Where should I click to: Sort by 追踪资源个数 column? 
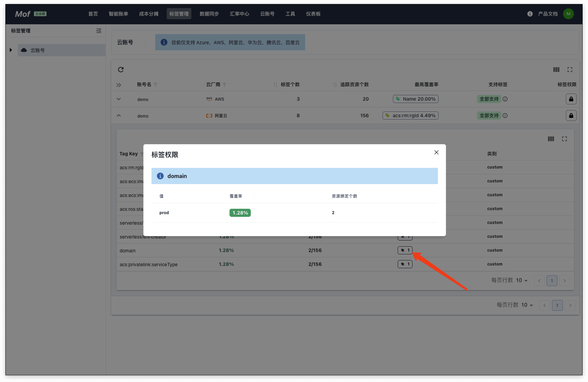(x=335, y=85)
